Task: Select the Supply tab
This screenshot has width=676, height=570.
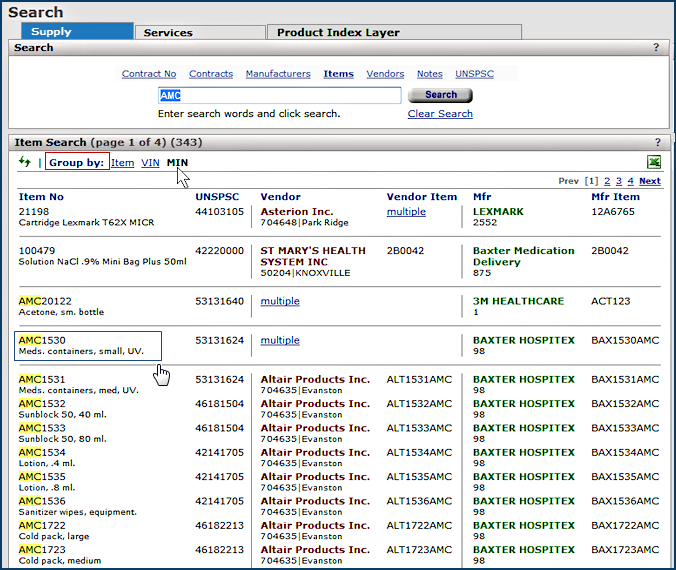Action: (51, 32)
